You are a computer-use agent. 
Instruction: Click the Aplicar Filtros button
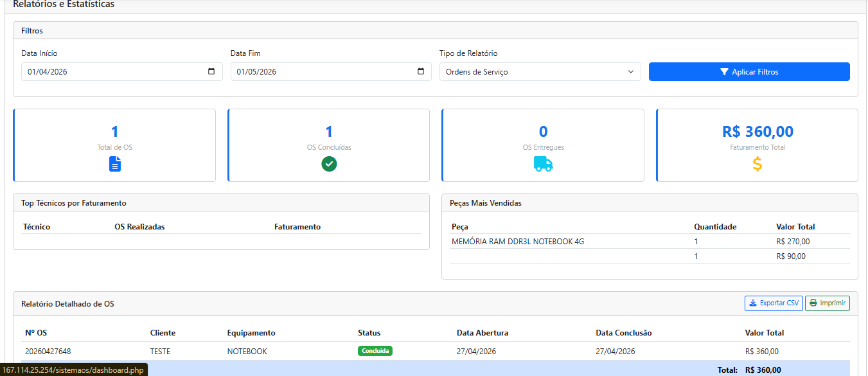(x=749, y=71)
